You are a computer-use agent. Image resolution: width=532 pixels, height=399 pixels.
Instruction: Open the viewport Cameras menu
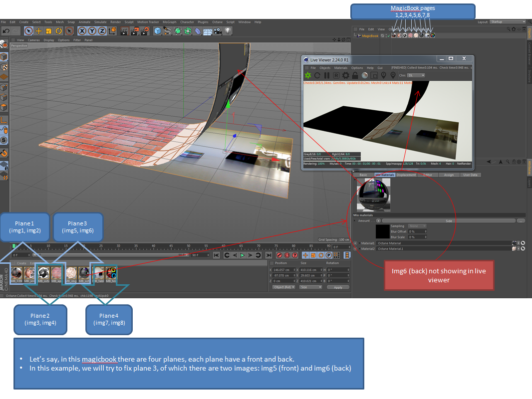[33, 40]
